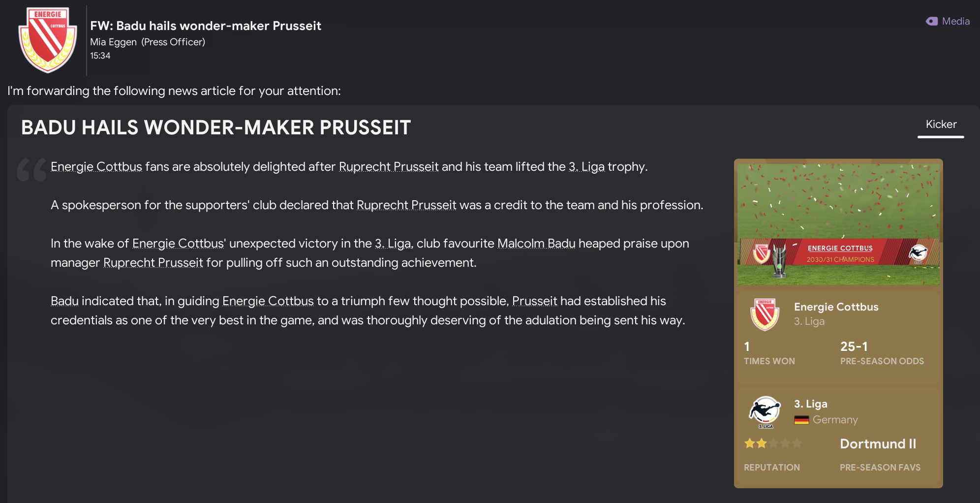This screenshot has width=980, height=503.
Task: Click the reputation star rating
Action: pyautogui.click(x=773, y=443)
